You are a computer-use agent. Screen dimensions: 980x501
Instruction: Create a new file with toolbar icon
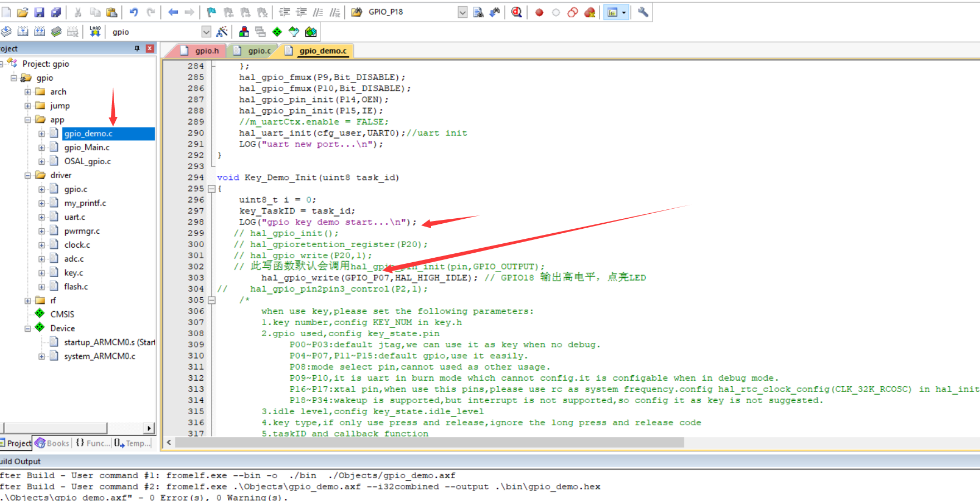[x=6, y=12]
